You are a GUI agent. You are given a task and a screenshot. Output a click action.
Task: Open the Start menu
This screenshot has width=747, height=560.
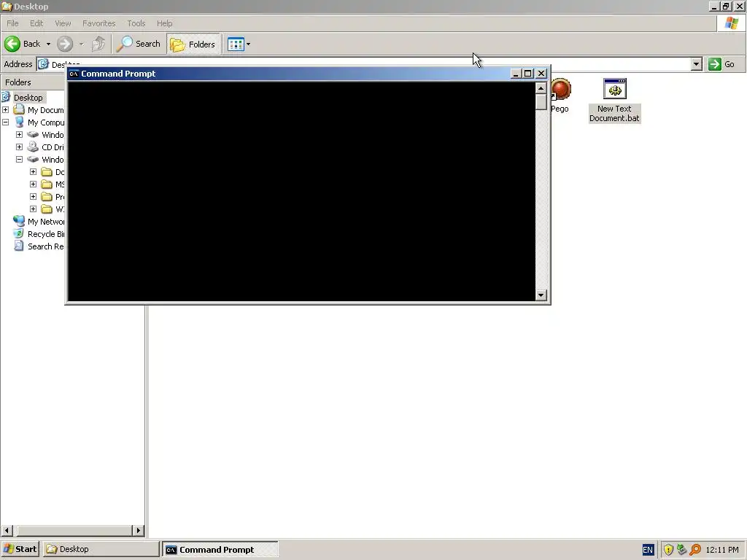(x=20, y=549)
